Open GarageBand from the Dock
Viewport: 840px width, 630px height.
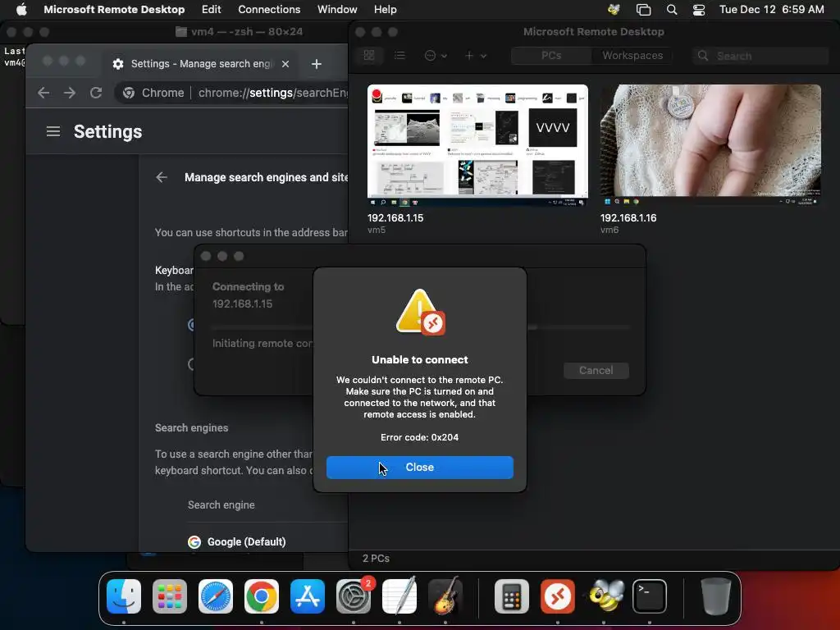(x=445, y=596)
